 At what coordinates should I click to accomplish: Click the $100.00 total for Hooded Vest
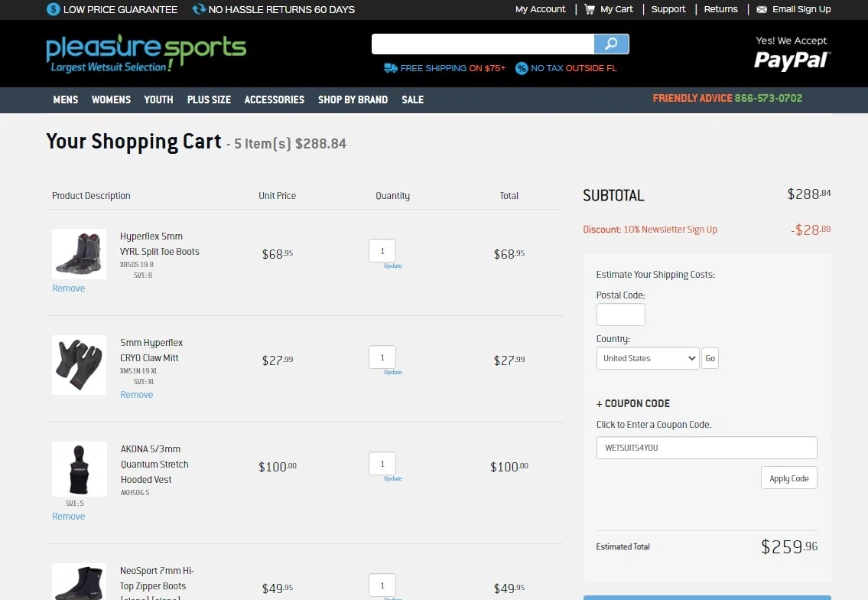click(509, 467)
